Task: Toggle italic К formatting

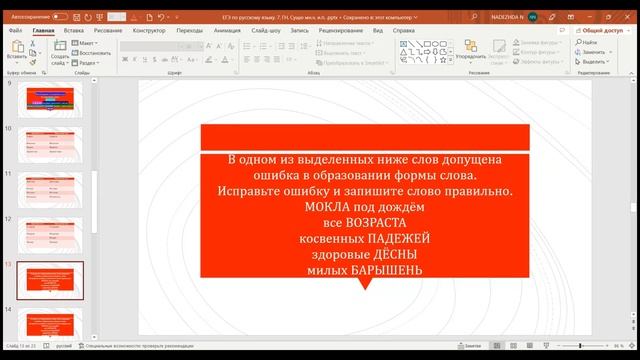Action: point(135,60)
